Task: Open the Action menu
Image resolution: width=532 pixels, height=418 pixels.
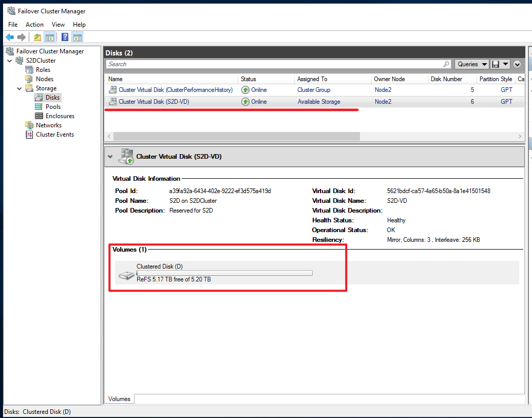Action: click(x=34, y=25)
